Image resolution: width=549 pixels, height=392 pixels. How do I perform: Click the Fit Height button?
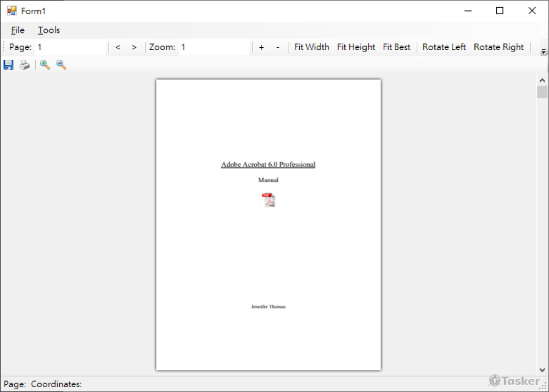pyautogui.click(x=356, y=47)
